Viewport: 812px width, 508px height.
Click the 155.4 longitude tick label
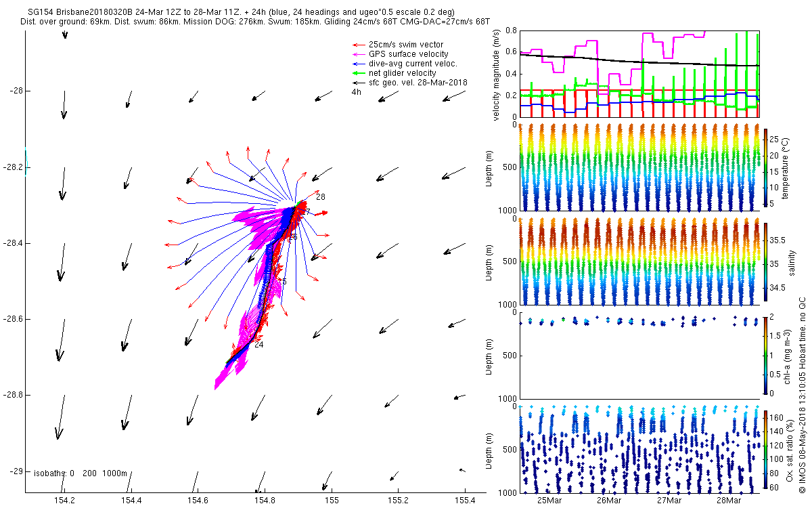(465, 500)
